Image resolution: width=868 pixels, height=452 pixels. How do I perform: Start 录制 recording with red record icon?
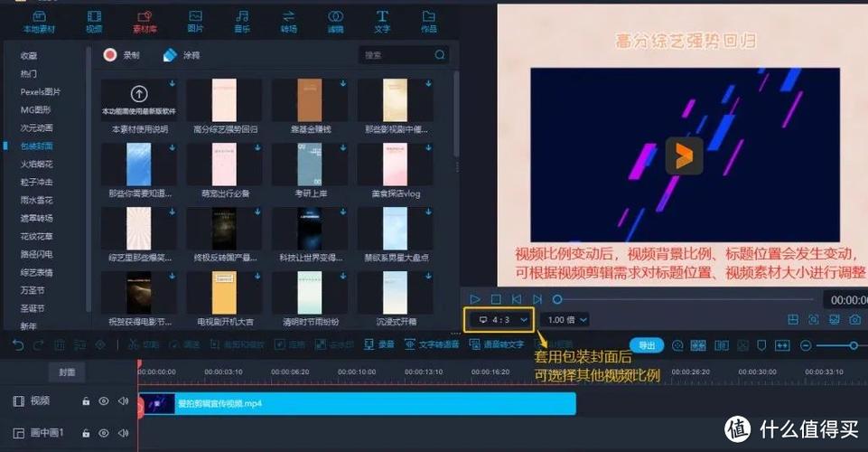[121, 55]
